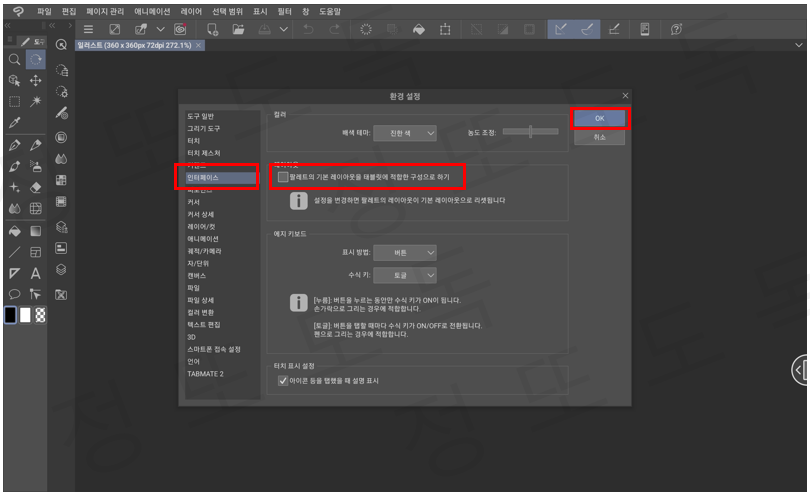This screenshot has width=810, height=495.
Task: Expand the arrow next to the clear layer icon
Action: [x=161, y=29]
